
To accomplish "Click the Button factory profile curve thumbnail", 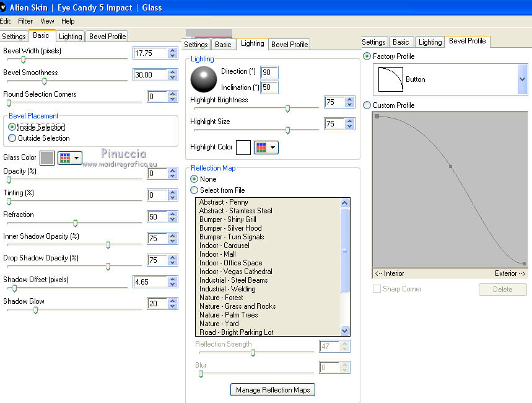I will click(390, 79).
